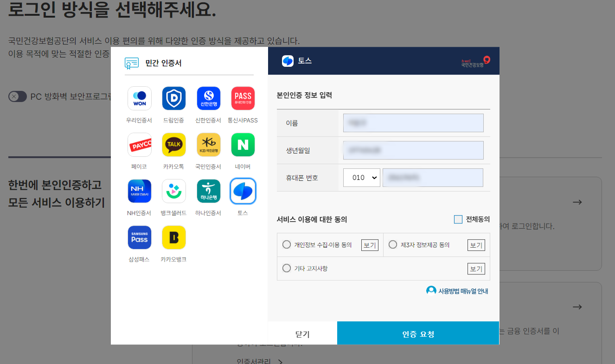The width and height of the screenshot is (615, 364).
Task: Select 제3자 정보제공 동의 radio button
Action: pos(392,245)
